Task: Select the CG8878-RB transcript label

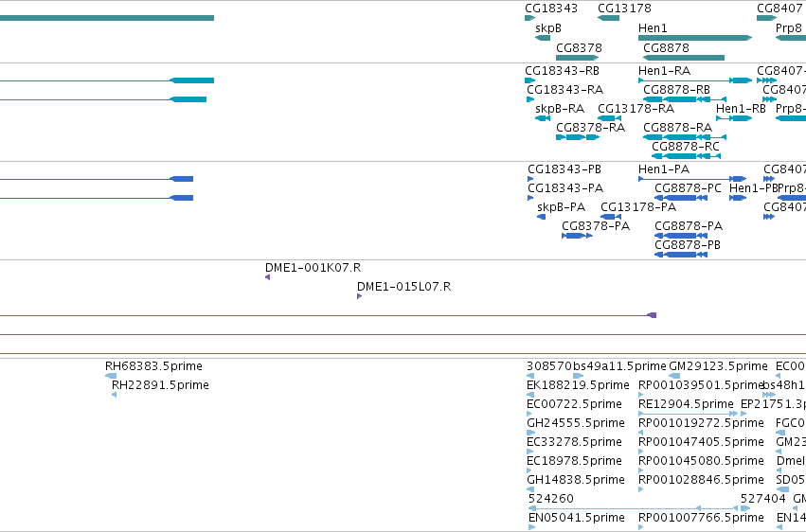Action: click(x=676, y=90)
